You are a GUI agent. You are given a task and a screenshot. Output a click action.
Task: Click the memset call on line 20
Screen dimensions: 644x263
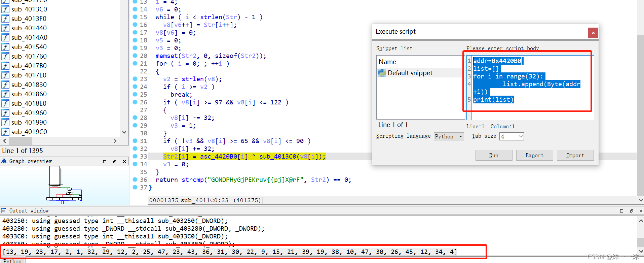(x=166, y=56)
